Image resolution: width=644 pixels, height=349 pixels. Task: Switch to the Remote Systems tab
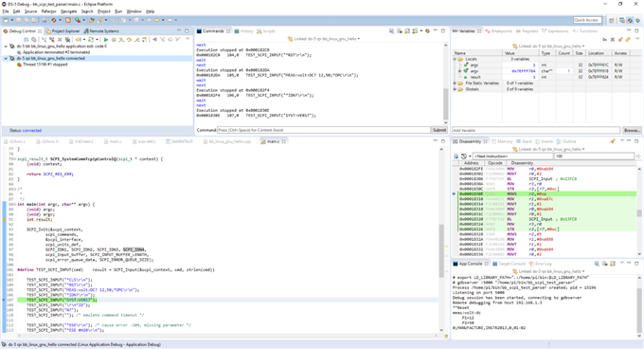click(x=101, y=31)
